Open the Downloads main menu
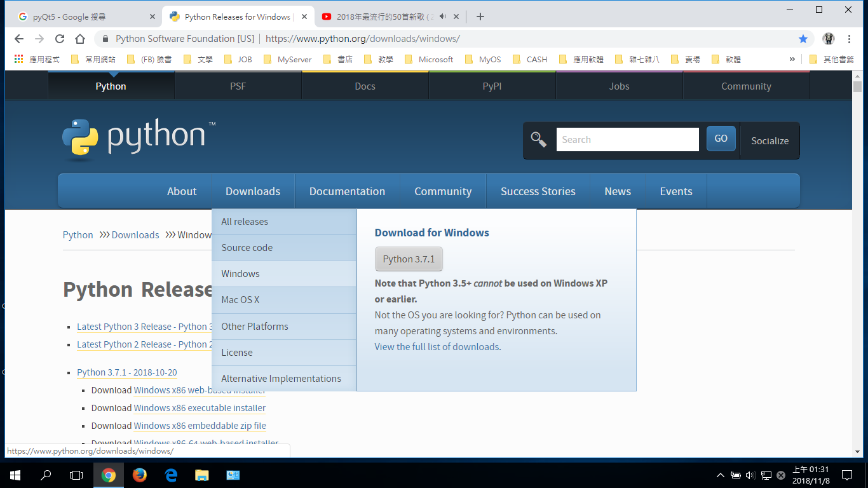Image resolution: width=868 pixels, height=488 pixels. coord(253,191)
